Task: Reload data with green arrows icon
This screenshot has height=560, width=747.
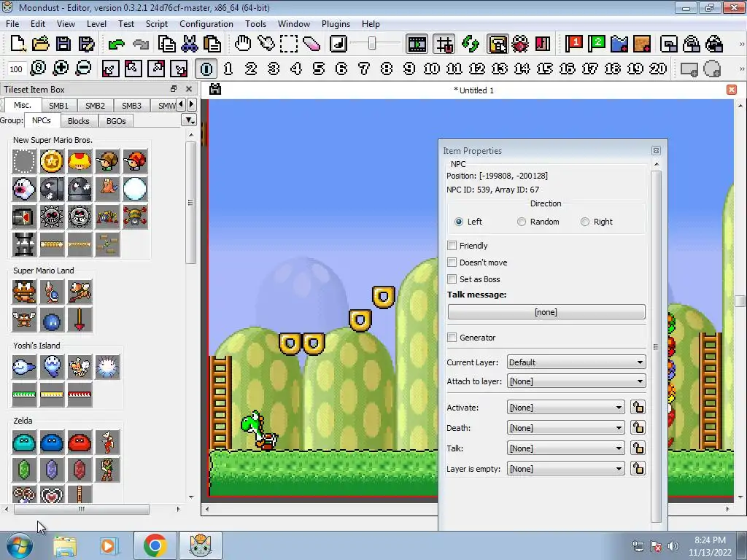Action: (x=471, y=44)
